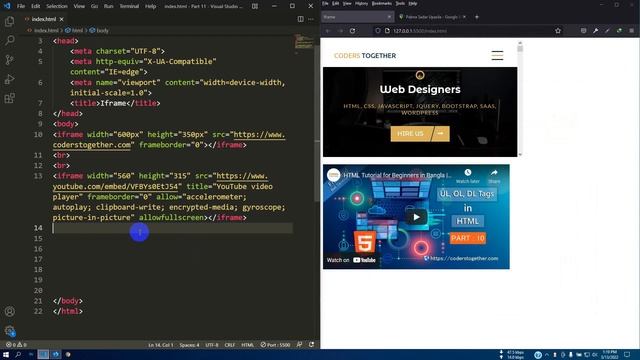Click the VS Code minimap
Screen dimensions: 640x360
click(x=304, y=44)
